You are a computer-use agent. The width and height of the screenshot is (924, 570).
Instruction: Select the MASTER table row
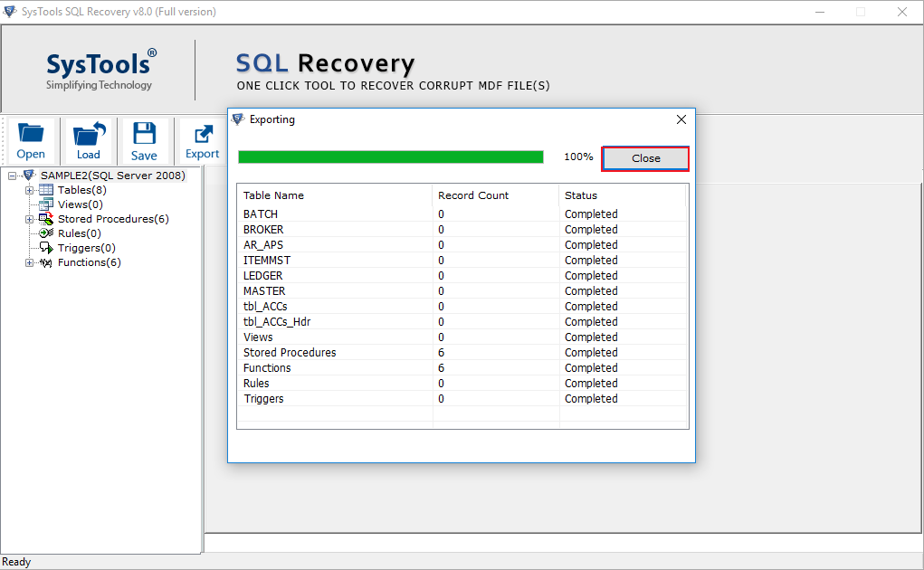[x=462, y=291]
